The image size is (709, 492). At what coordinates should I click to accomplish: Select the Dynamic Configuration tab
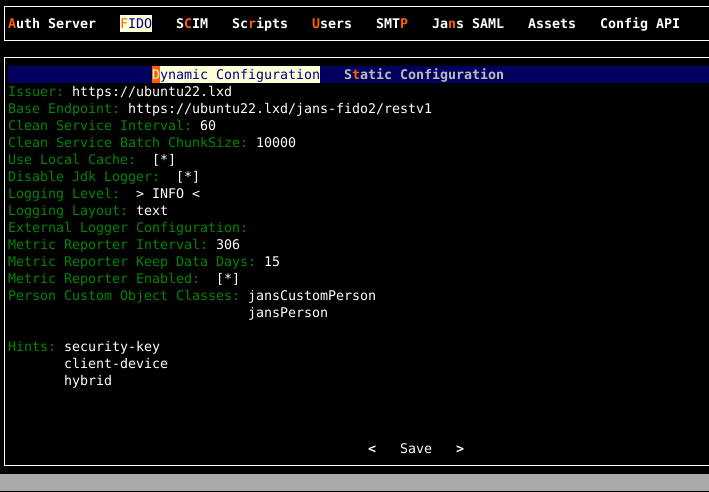tap(236, 75)
